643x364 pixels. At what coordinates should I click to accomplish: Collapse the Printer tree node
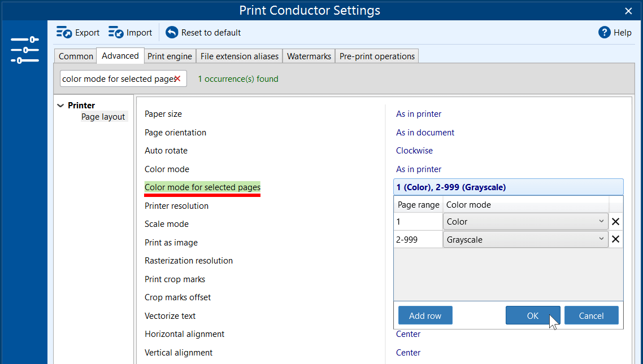coord(60,106)
